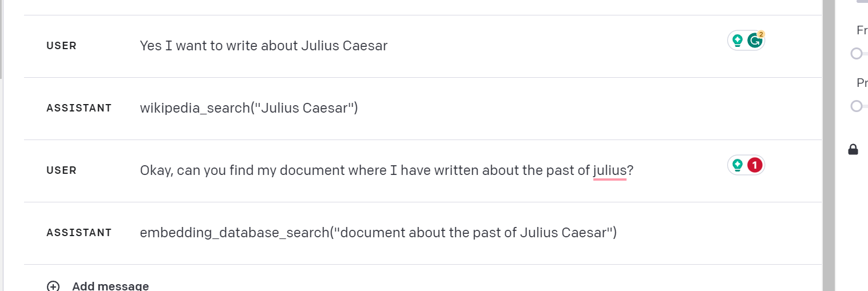Click the lightbulb icon beside the red badge

[738, 165]
